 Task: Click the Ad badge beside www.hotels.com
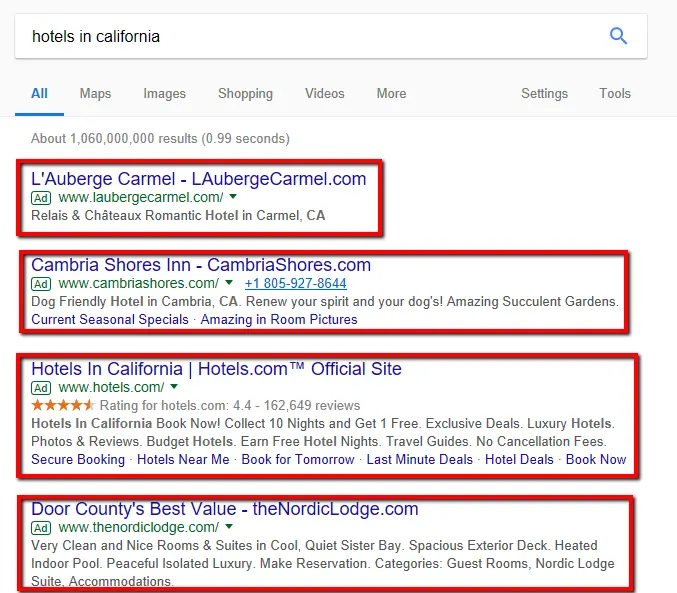pos(41,387)
